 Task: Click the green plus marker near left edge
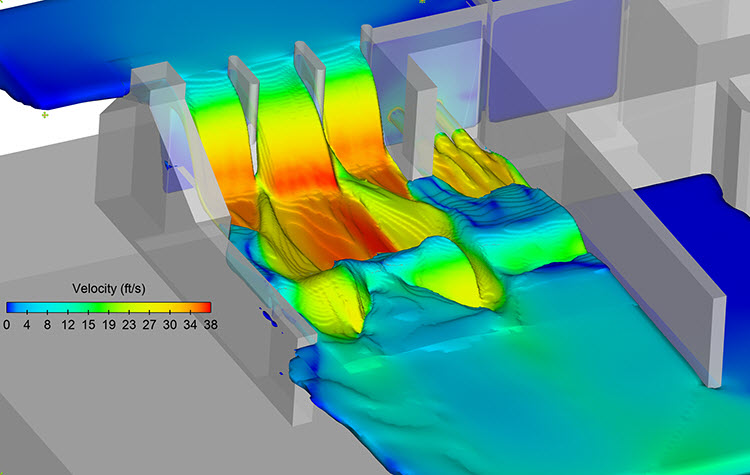(44, 115)
